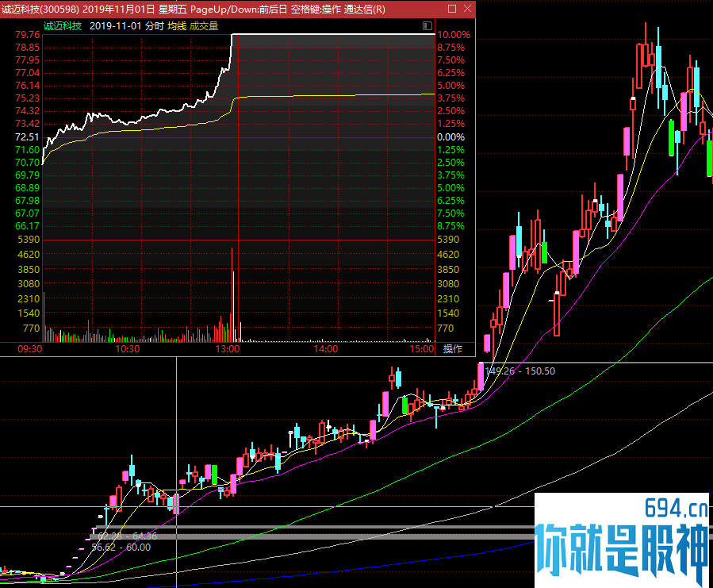Click the 13:00 time axis label

(x=228, y=349)
